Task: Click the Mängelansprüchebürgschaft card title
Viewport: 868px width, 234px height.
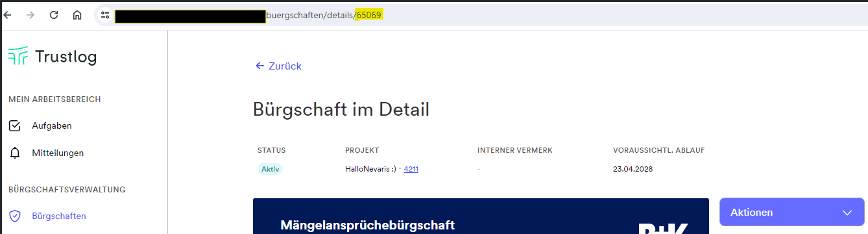Action: pyautogui.click(x=368, y=226)
